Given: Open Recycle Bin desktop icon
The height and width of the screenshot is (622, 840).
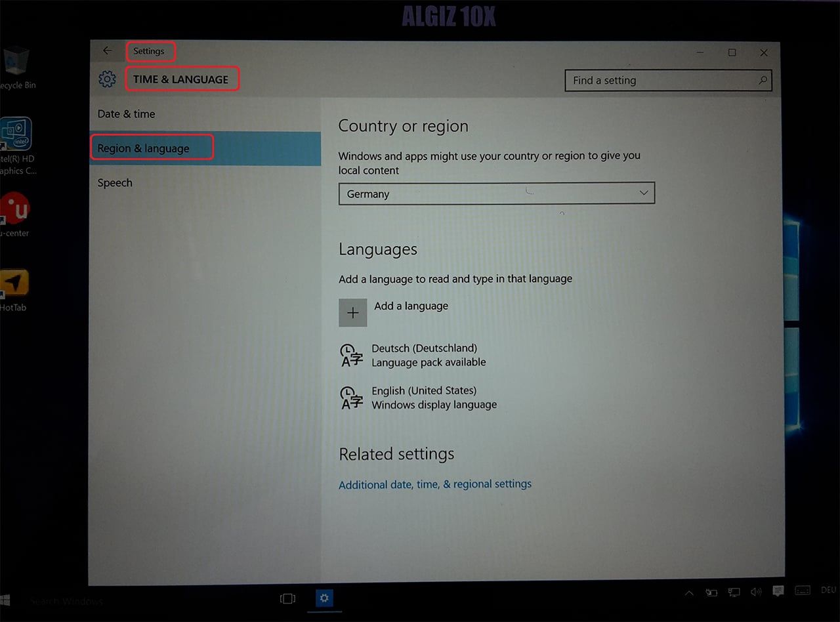Looking at the screenshot, I should pyautogui.click(x=17, y=68).
